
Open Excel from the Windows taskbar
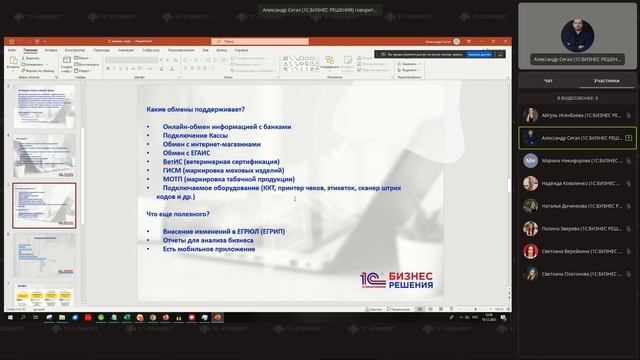(x=127, y=318)
